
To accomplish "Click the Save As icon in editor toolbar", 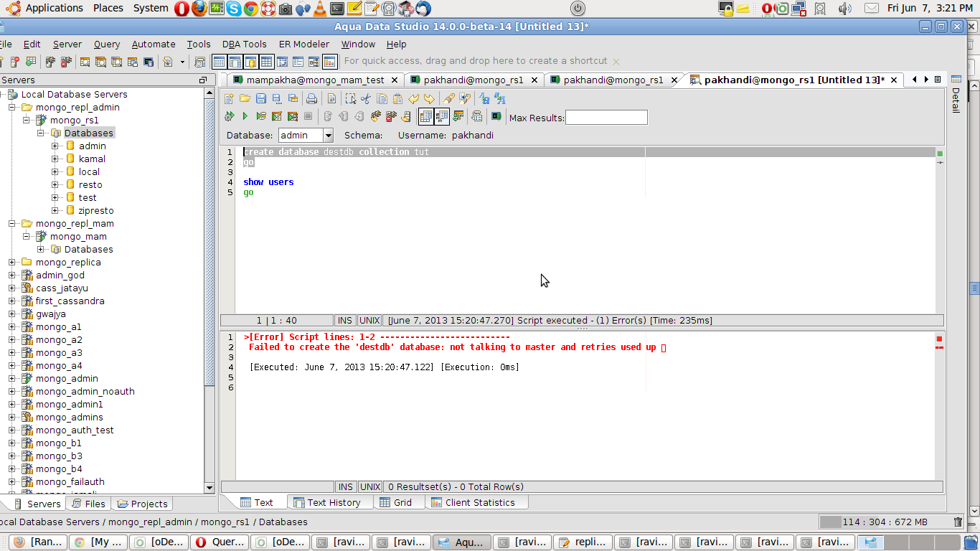I will coord(276,99).
